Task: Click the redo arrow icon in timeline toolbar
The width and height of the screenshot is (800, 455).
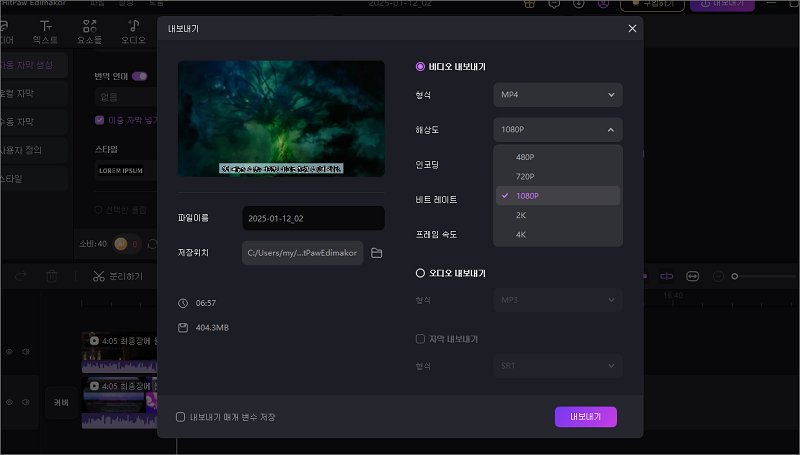Action: click(20, 276)
